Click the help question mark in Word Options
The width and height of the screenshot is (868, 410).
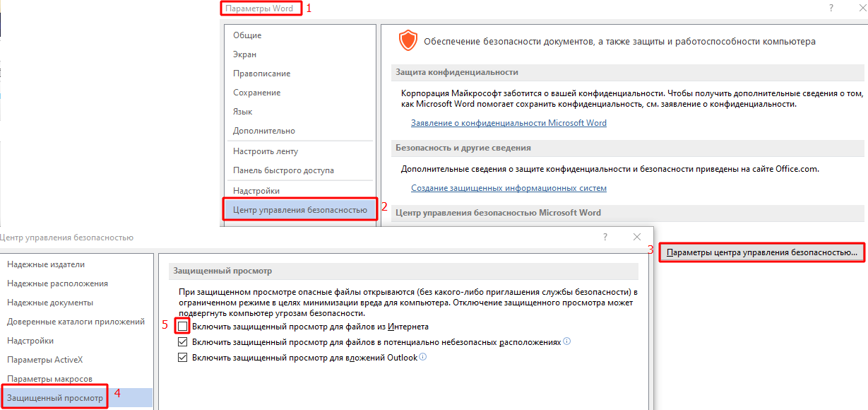pyautogui.click(x=830, y=8)
